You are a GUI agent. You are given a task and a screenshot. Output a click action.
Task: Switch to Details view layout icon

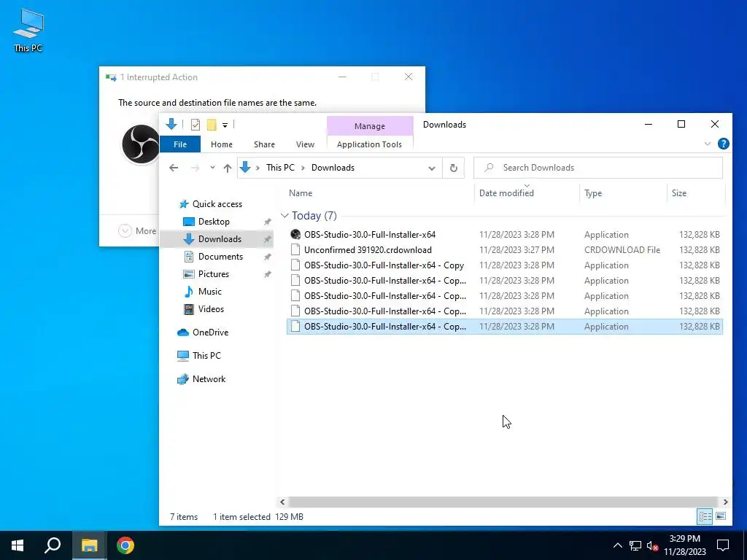coord(705,516)
